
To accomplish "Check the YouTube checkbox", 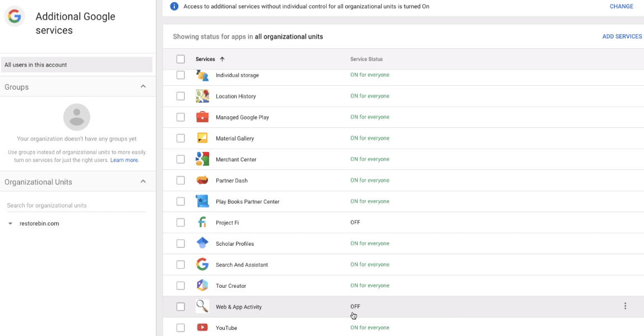I will click(x=180, y=328).
